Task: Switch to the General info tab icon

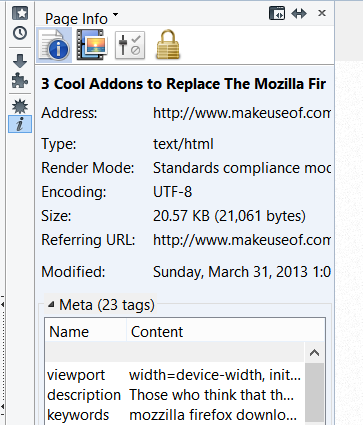Action: pos(54,45)
